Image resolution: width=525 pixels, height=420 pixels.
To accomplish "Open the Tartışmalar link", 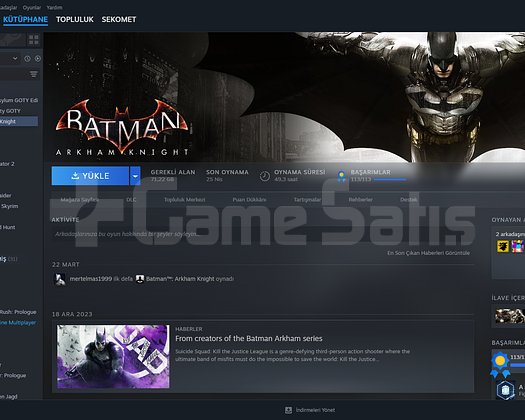I will 307,200.
